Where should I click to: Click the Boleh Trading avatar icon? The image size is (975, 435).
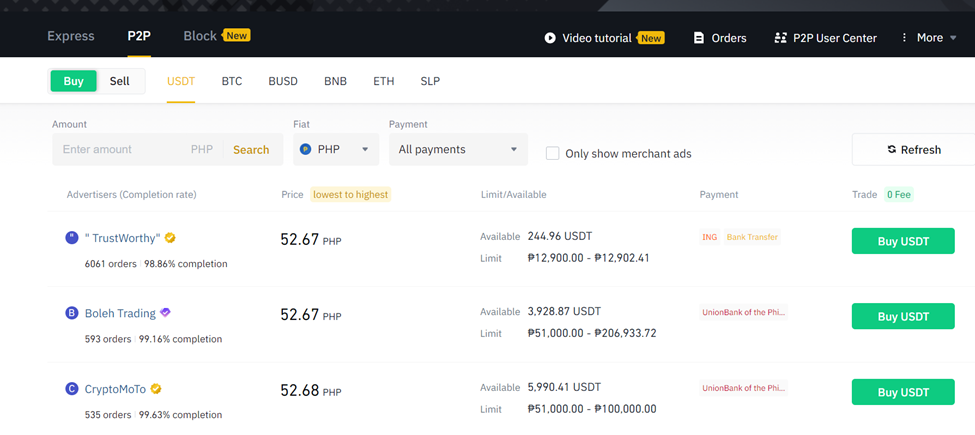click(72, 313)
